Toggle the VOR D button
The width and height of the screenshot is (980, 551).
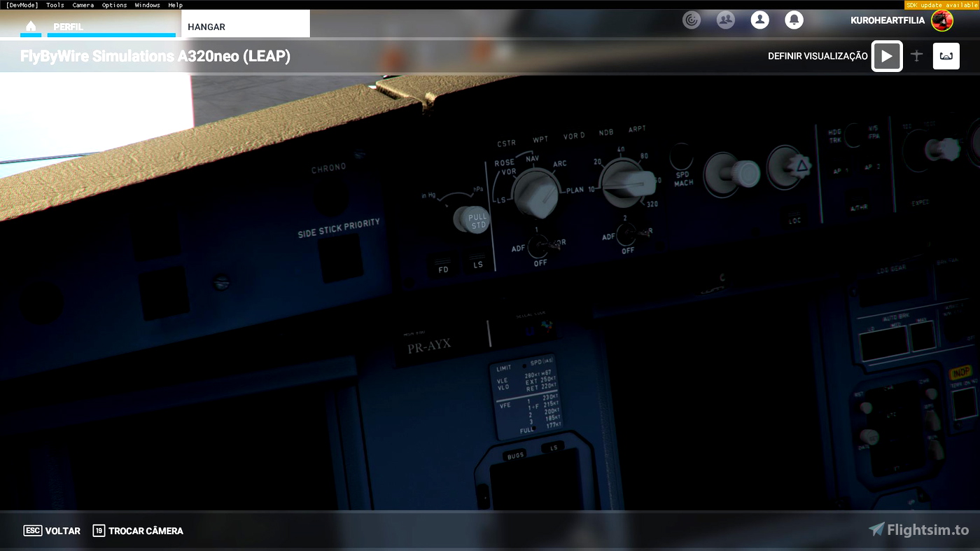pos(574,136)
